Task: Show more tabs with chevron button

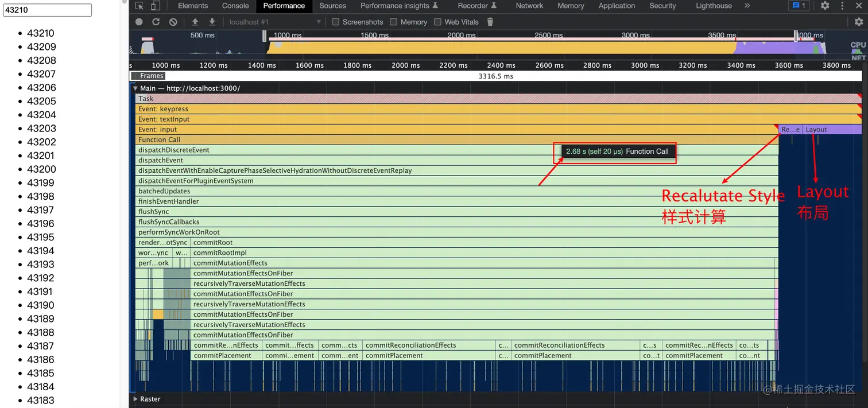Action: (x=747, y=6)
